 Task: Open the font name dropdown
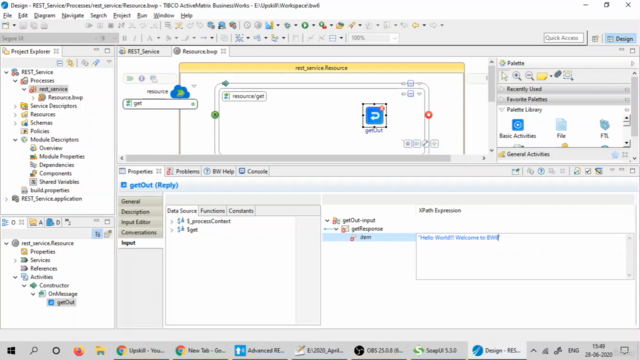[x=96, y=38]
